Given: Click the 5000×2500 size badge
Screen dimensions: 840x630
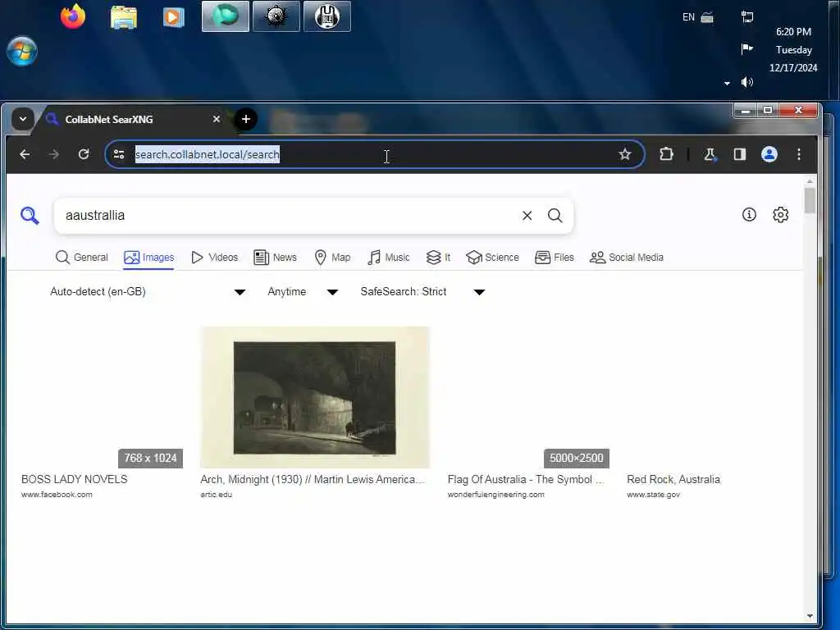Looking at the screenshot, I should pos(577,458).
